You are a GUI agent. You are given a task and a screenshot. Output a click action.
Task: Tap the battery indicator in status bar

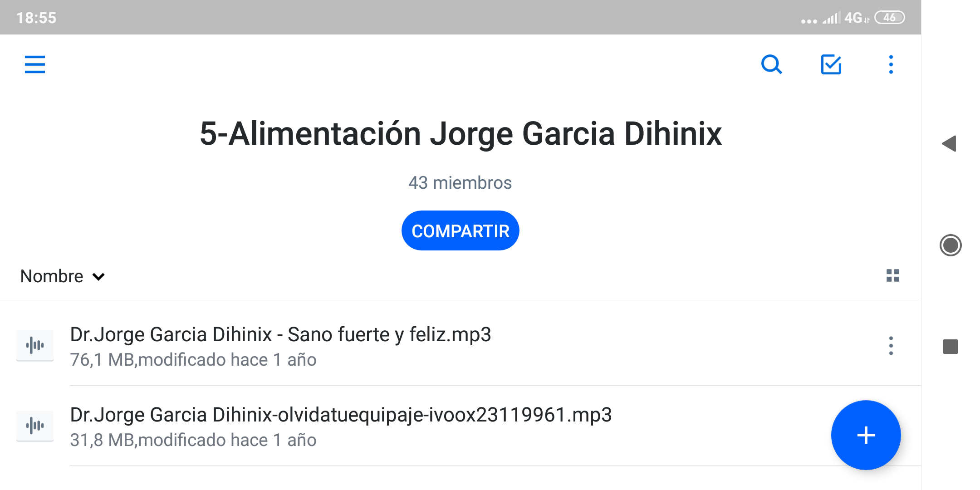pos(889,18)
